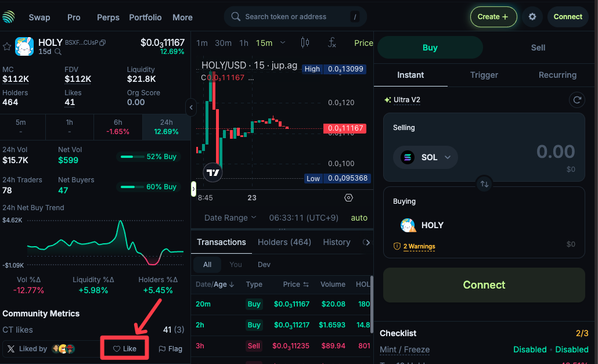The width and height of the screenshot is (598, 364).
Task: Filter transactions by All
Action: coord(207,265)
